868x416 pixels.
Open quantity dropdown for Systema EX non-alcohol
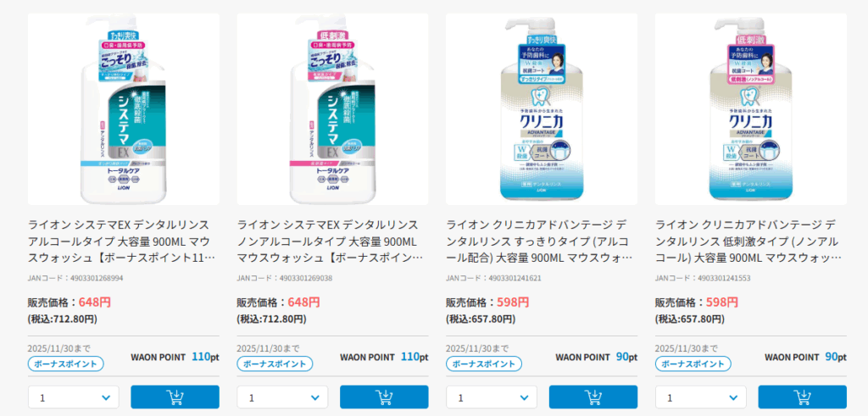coord(282,397)
